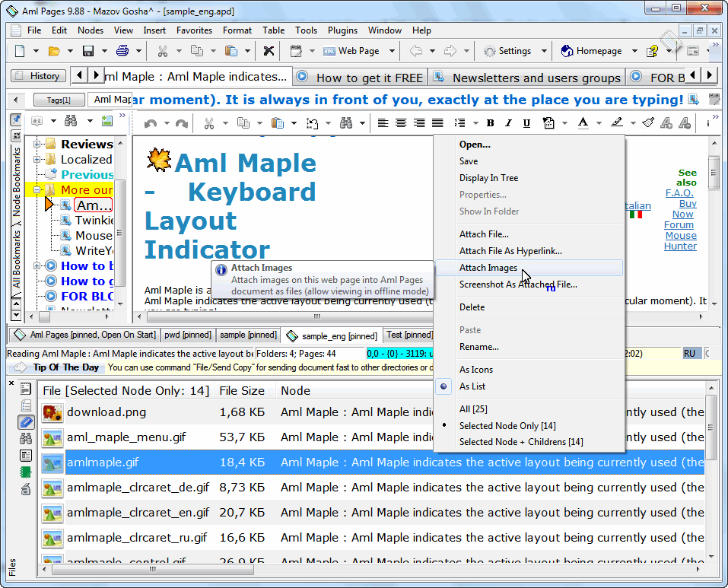Image resolution: width=728 pixels, height=588 pixels.
Task: Click the highlight color marker swatch
Action: click(x=617, y=123)
